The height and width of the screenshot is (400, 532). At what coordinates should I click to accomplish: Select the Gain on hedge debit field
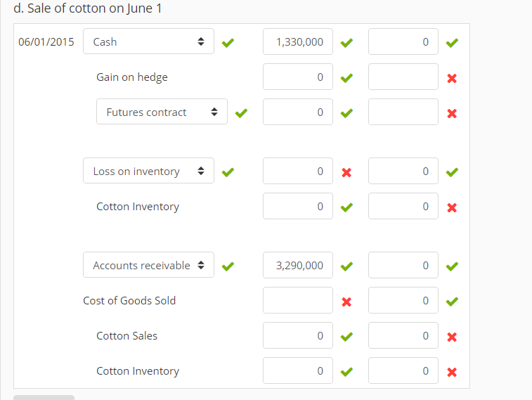click(298, 77)
